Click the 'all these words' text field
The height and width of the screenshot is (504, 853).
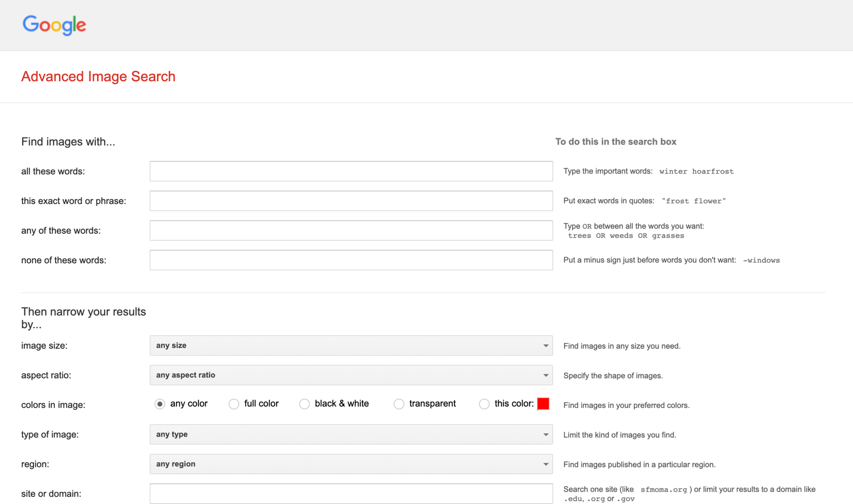point(351,171)
